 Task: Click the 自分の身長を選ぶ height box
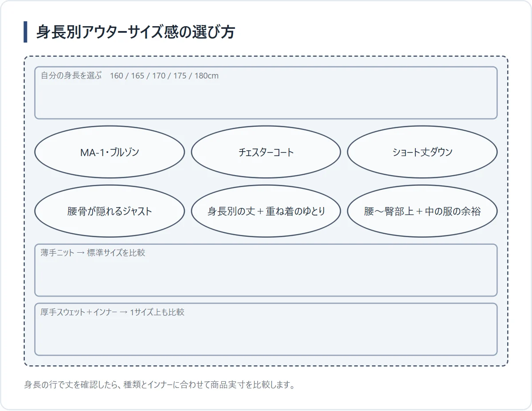266,93
